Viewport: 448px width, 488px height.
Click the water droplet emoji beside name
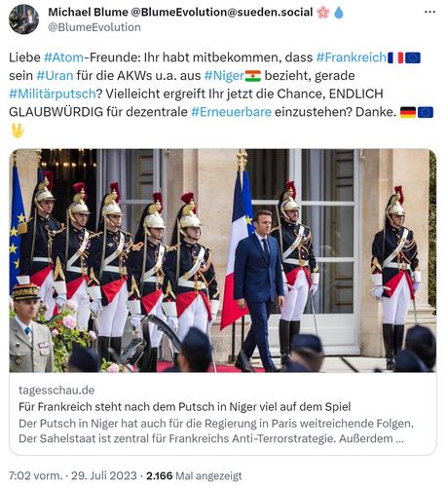pyautogui.click(x=339, y=13)
